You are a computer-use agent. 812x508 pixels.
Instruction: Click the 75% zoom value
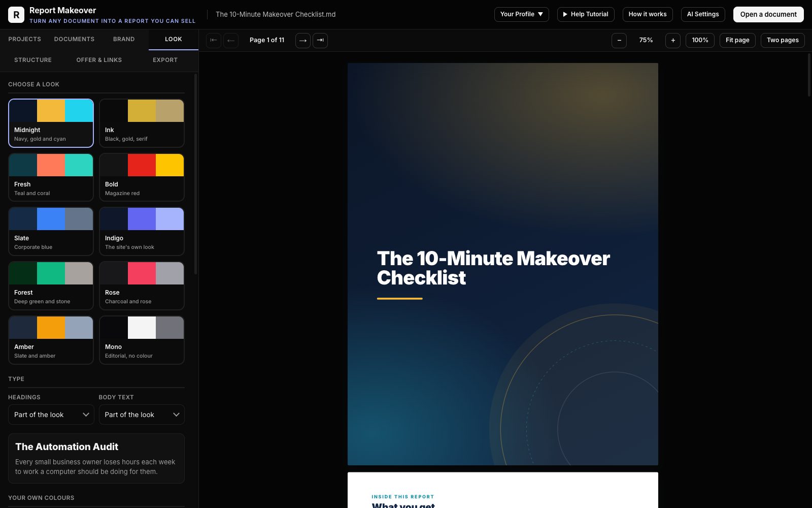tap(646, 40)
